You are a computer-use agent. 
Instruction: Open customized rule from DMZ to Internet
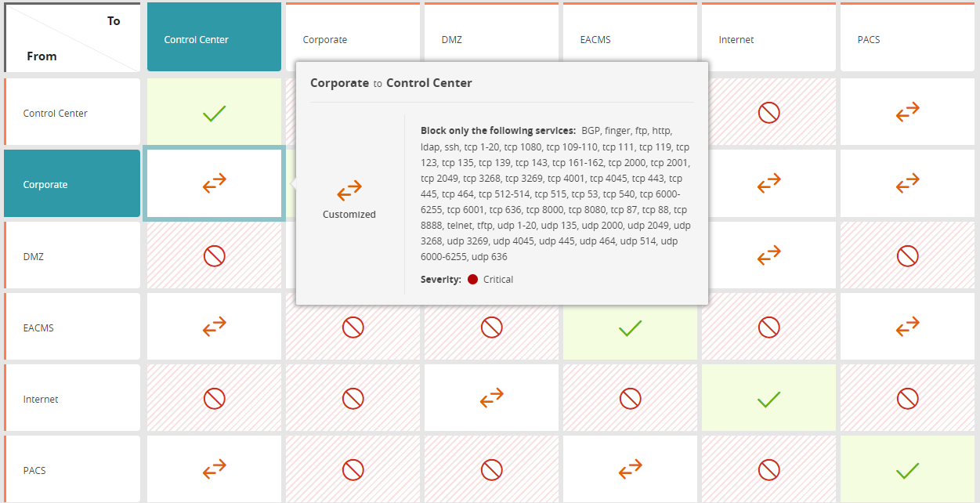coord(768,256)
